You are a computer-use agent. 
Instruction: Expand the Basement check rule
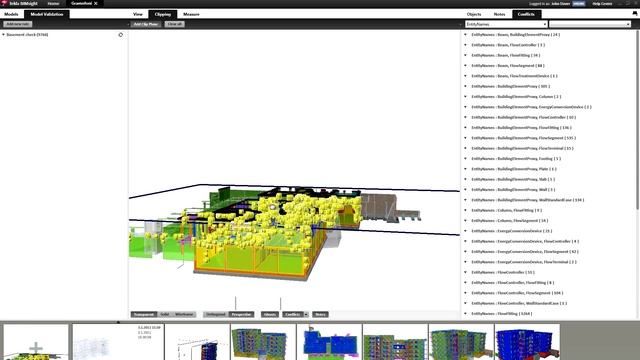(3, 35)
